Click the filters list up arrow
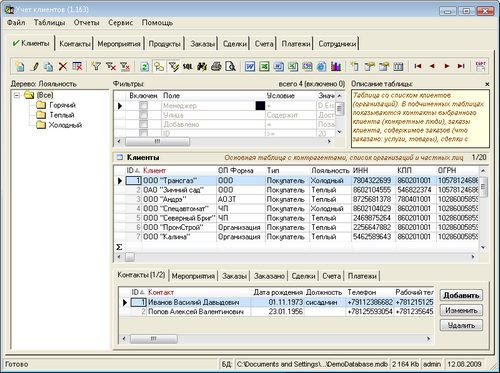 click(339, 96)
